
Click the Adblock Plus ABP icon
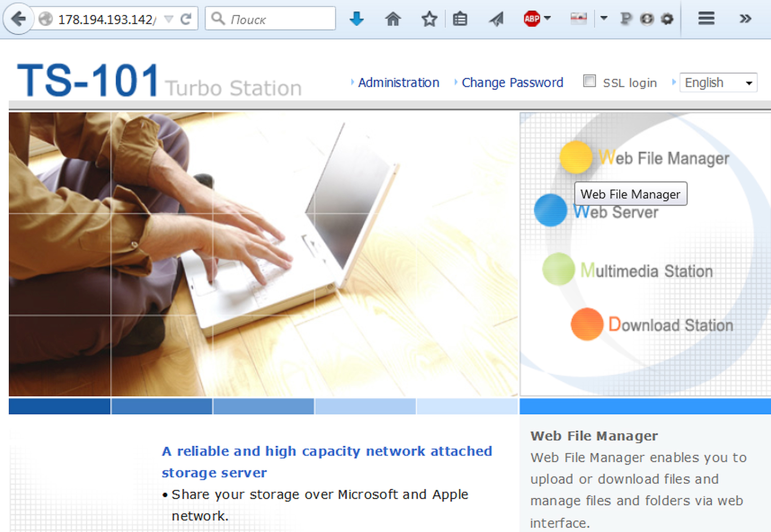(x=532, y=19)
